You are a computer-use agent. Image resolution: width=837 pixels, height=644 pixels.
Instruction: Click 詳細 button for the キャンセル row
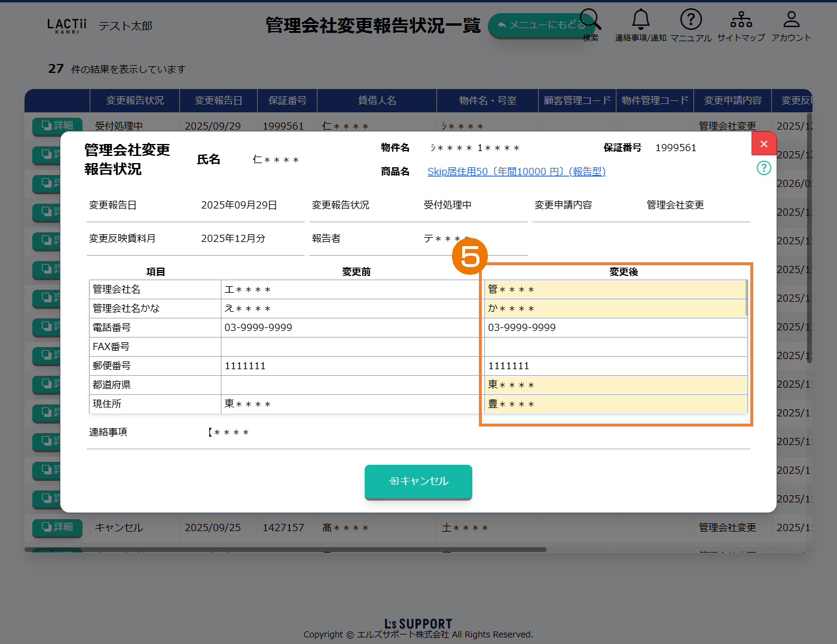pyautogui.click(x=57, y=527)
